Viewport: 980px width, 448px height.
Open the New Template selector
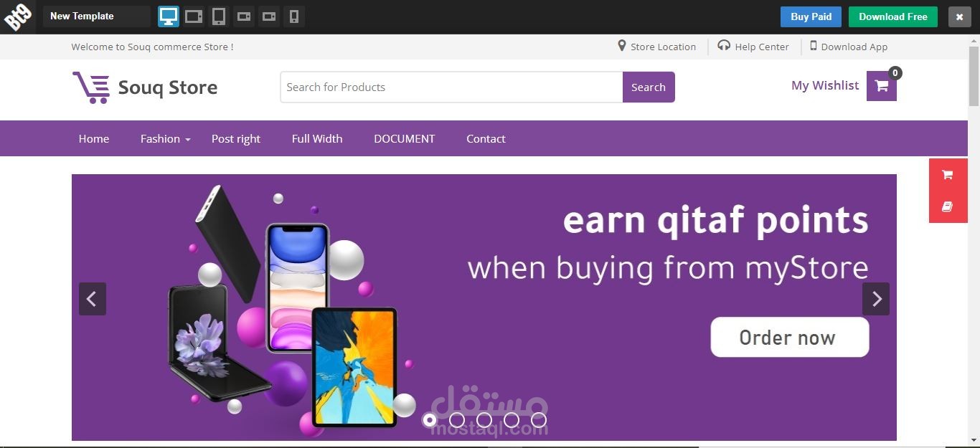tap(97, 16)
